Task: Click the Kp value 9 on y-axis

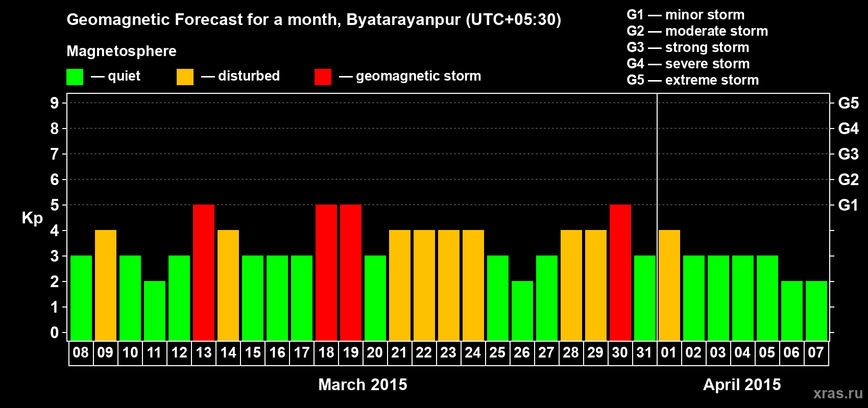Action: point(55,103)
